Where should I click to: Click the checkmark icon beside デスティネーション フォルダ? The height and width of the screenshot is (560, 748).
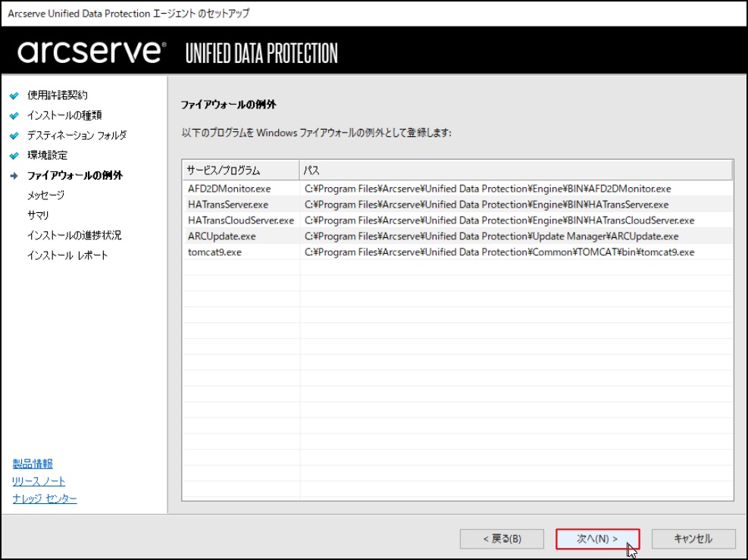coord(14,136)
